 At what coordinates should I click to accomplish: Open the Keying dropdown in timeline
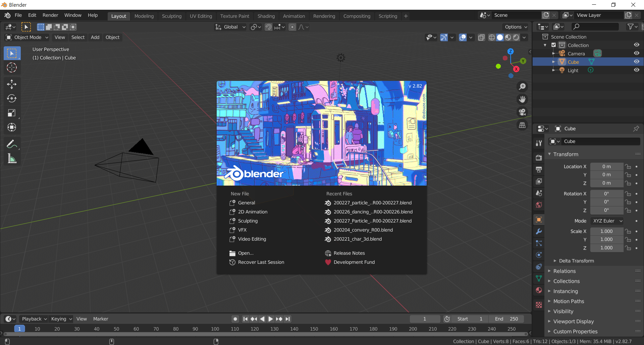tap(61, 319)
